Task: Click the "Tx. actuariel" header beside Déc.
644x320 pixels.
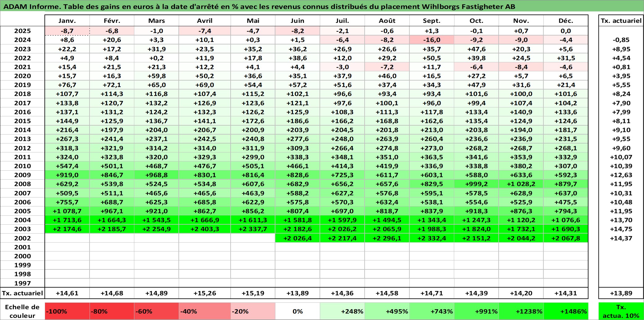Action: tap(621, 21)
